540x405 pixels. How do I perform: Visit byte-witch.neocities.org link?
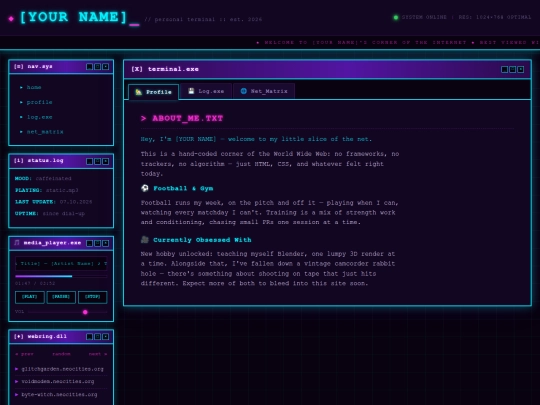click(x=59, y=395)
